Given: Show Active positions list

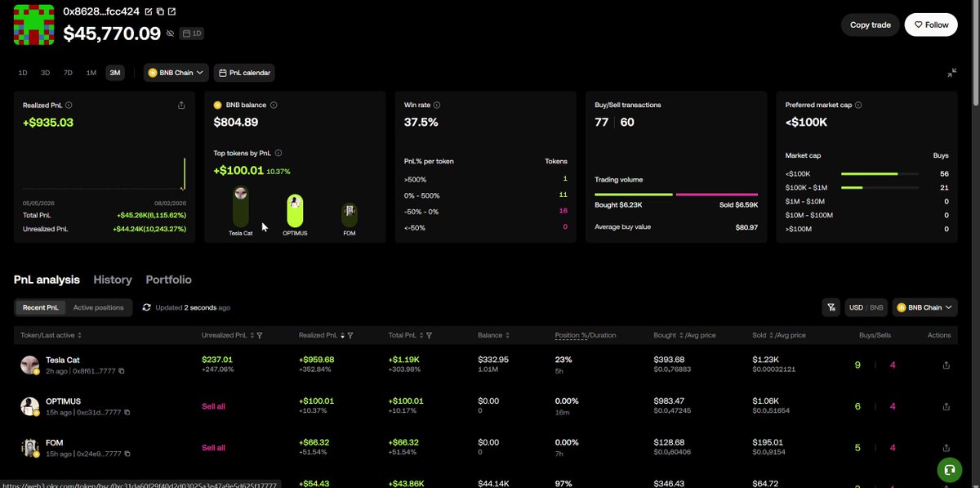Looking at the screenshot, I should tap(98, 307).
